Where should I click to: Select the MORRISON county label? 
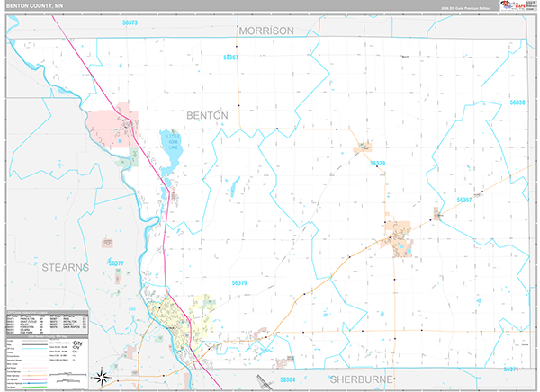pos(266,31)
